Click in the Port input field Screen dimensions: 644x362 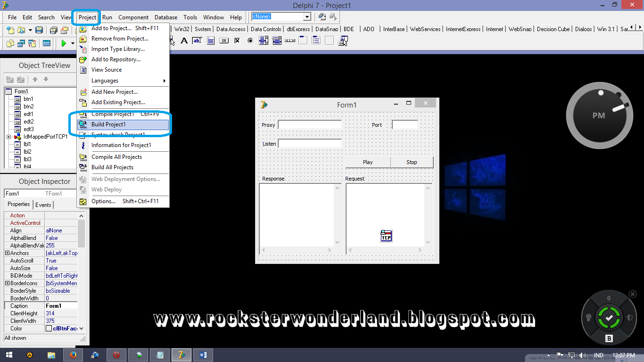(405, 125)
